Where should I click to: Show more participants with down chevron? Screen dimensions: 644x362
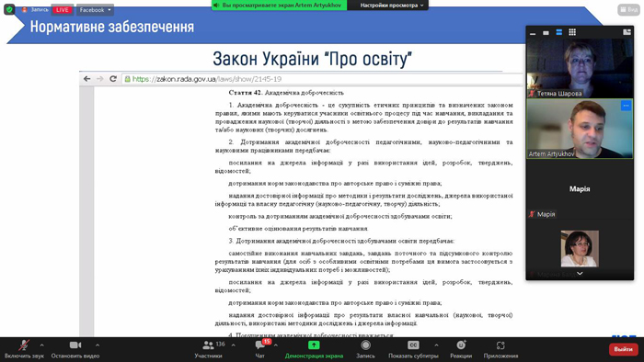pyautogui.click(x=580, y=274)
